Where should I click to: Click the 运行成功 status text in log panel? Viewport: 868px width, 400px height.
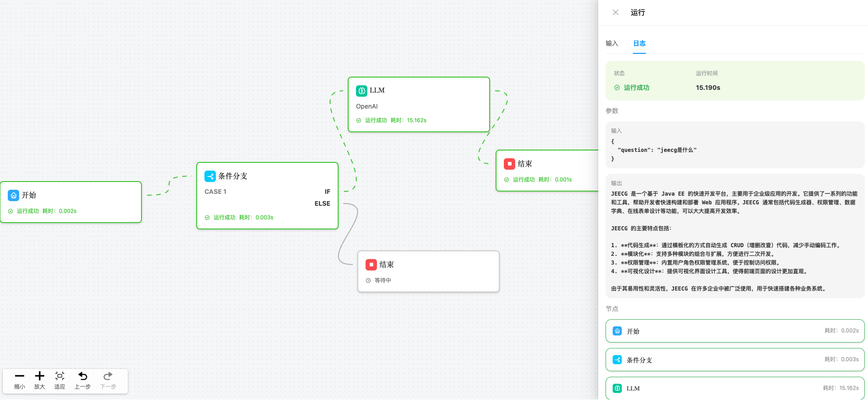[636, 88]
